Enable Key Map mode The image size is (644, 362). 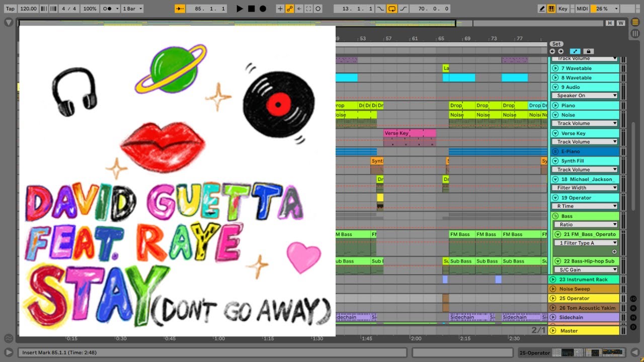[563, 9]
